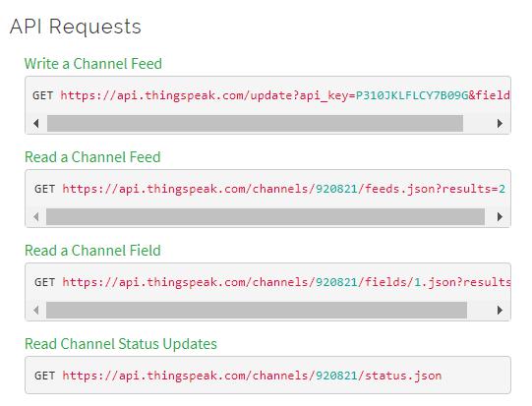
Task: Click left scroll arrow in Read Channel Feed box
Action: 36,216
